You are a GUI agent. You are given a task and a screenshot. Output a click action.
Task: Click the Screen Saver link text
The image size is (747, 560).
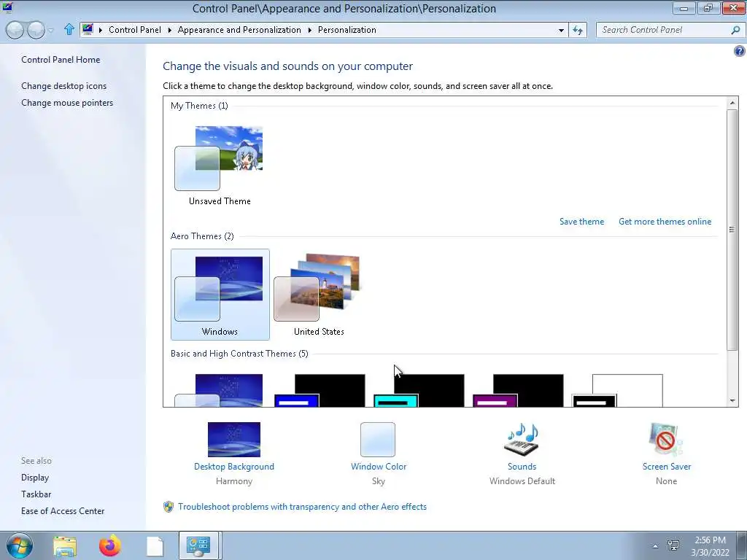tap(667, 467)
